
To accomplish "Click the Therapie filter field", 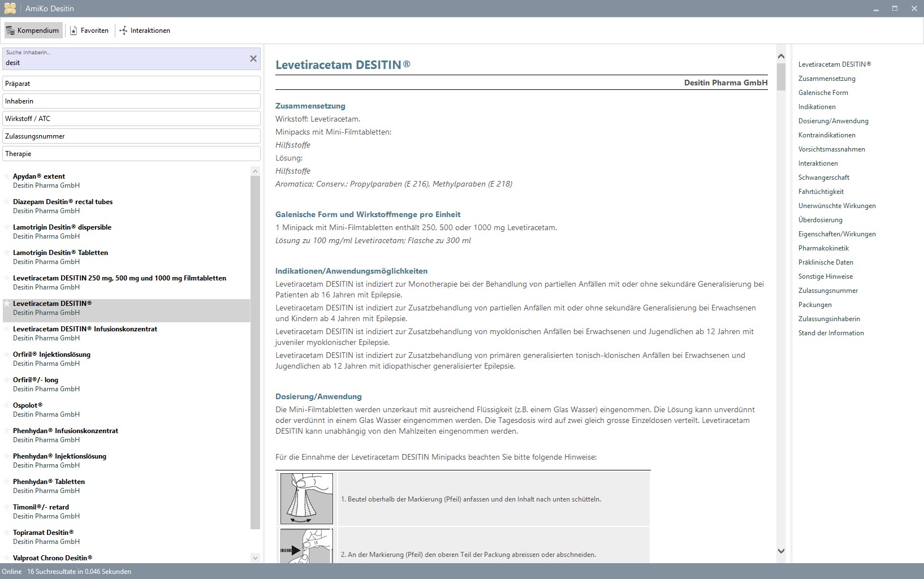I will tap(131, 153).
